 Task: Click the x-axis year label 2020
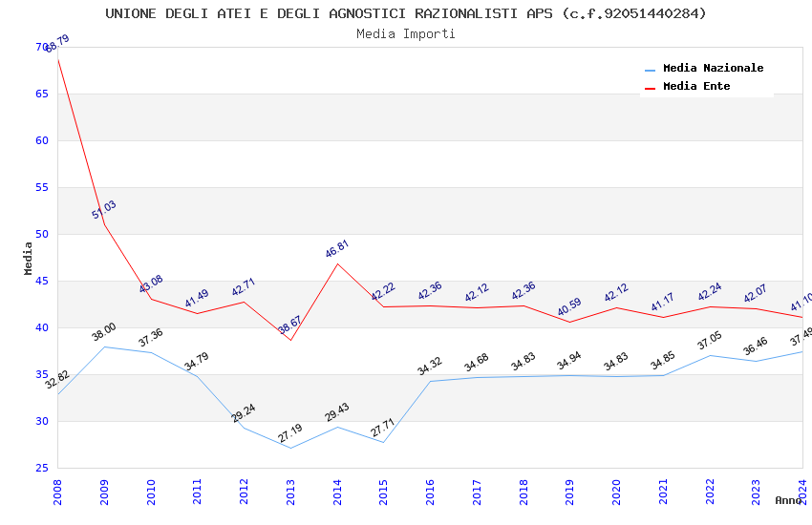[x=616, y=492]
